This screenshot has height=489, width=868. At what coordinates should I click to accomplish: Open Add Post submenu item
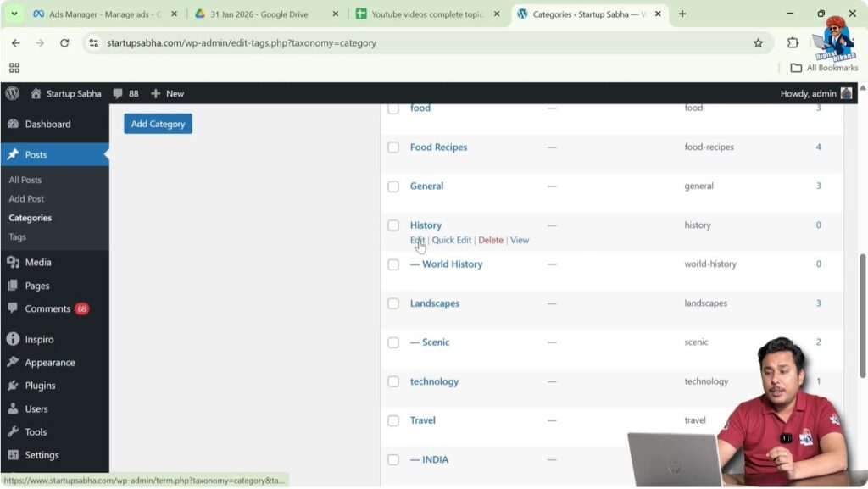point(26,198)
